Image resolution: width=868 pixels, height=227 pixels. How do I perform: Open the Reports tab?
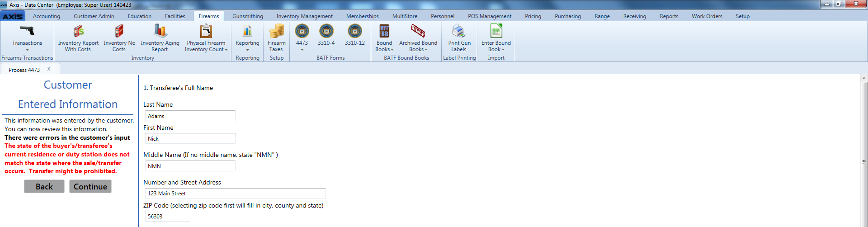[669, 16]
